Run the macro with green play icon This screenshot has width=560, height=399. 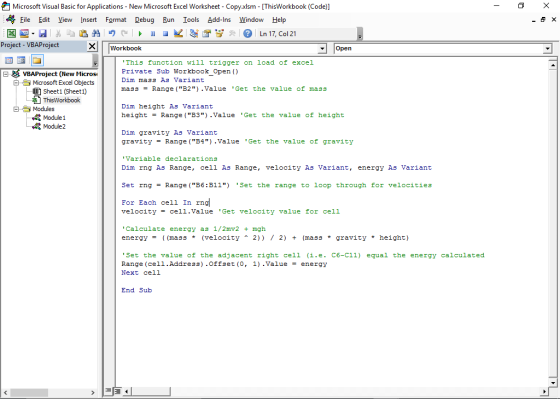140,34
